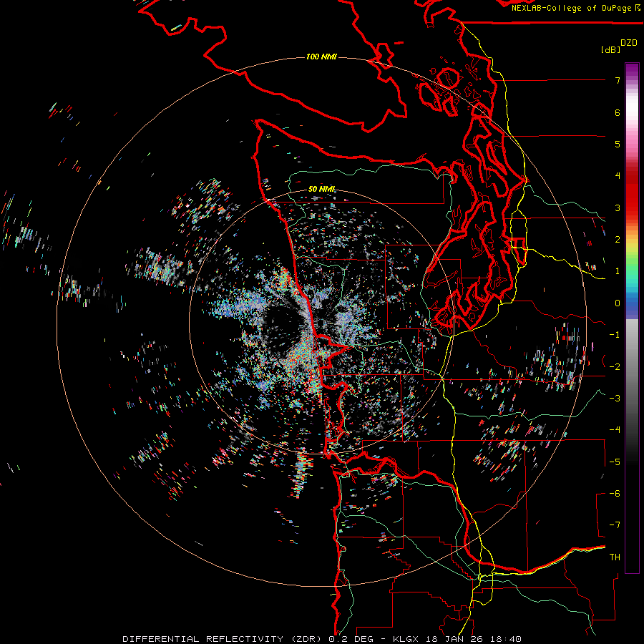
Task: Select the -5 dB scale label
Action: pyautogui.click(x=615, y=462)
